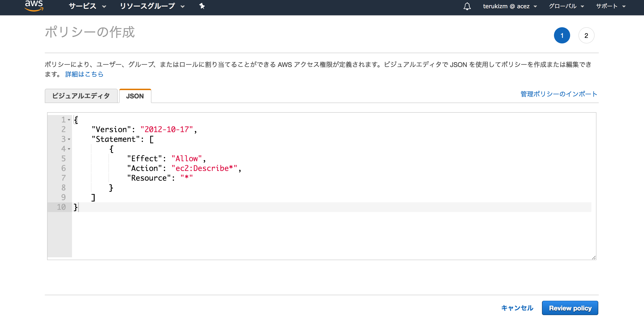This screenshot has width=644, height=322.
Task: Collapse the Statement block fold arrow on line 3
Action: click(x=69, y=139)
